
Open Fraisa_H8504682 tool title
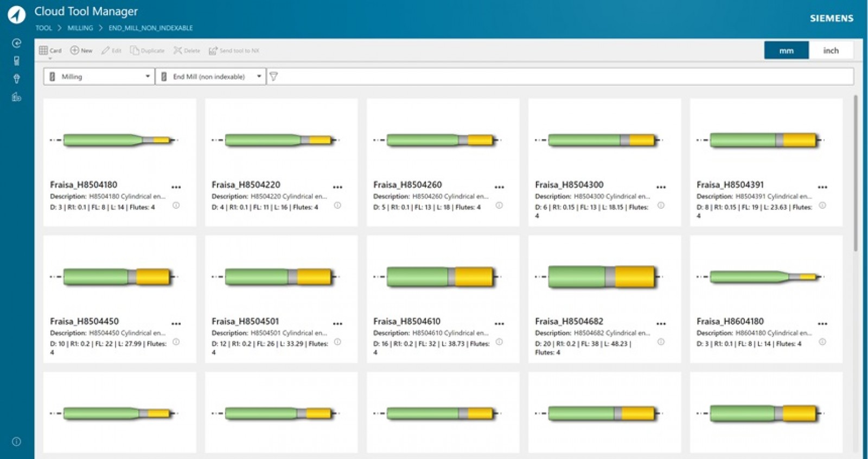point(569,321)
